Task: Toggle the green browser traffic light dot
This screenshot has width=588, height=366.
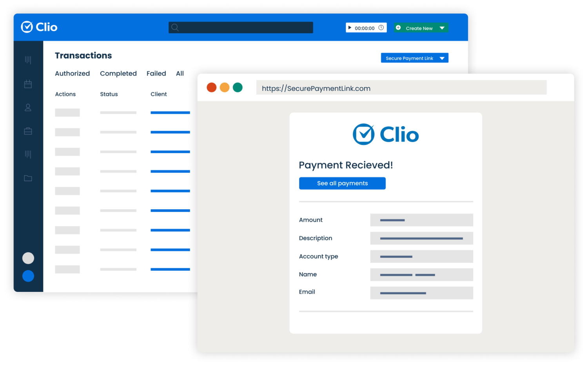Action: click(x=238, y=87)
